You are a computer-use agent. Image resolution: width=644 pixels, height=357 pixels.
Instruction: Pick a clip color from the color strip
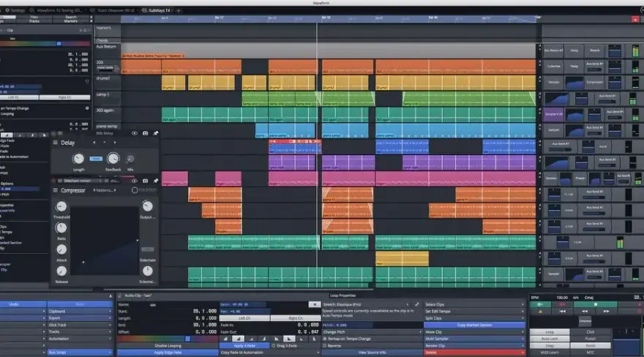pyautogui.click(x=167, y=339)
